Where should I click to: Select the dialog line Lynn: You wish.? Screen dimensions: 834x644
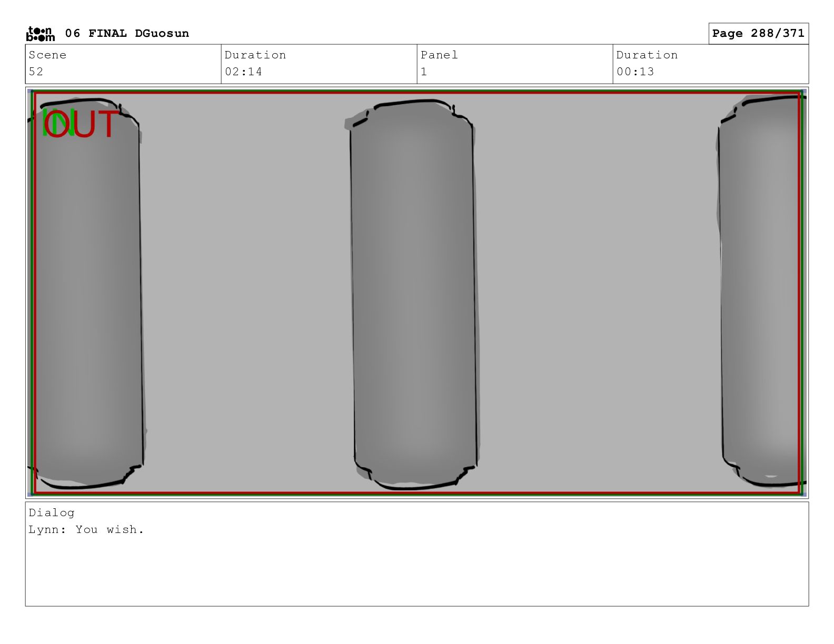(86, 530)
